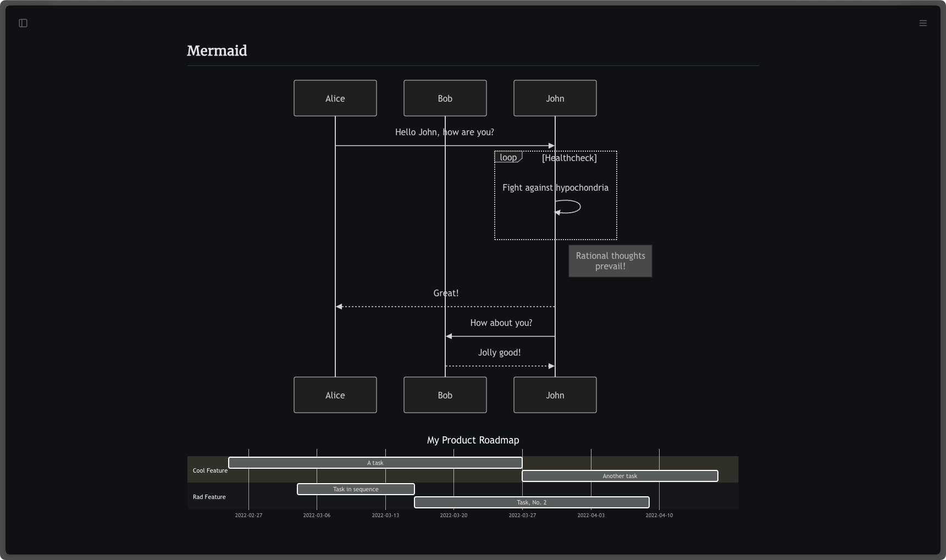Click the bottom Alice participant box

click(x=335, y=395)
